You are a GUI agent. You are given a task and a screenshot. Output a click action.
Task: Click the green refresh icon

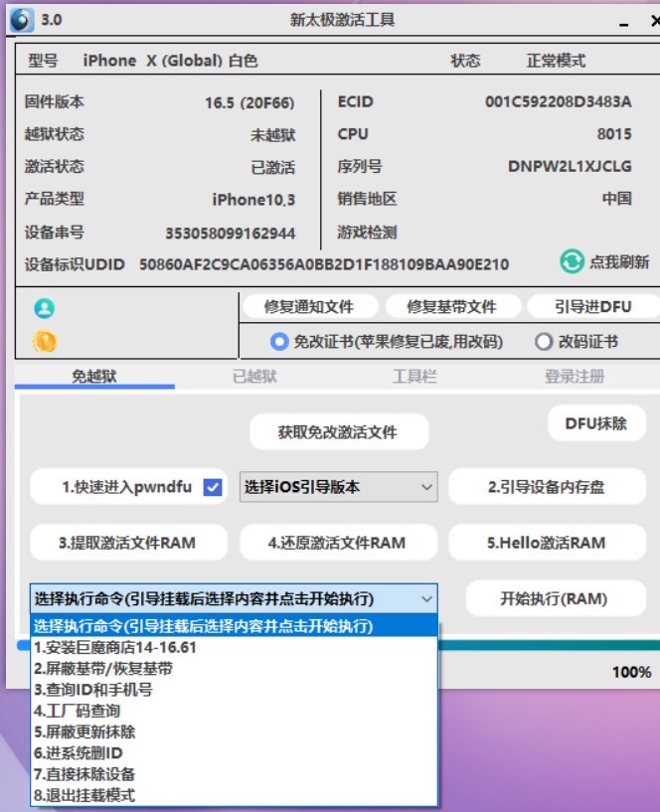point(572,261)
